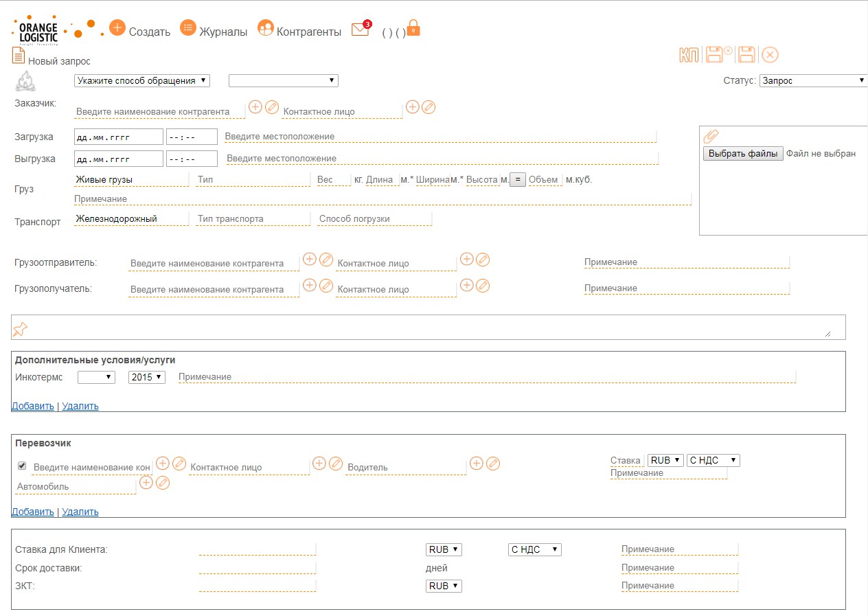Add Грузополучатель contractor with plus icon

tap(310, 284)
